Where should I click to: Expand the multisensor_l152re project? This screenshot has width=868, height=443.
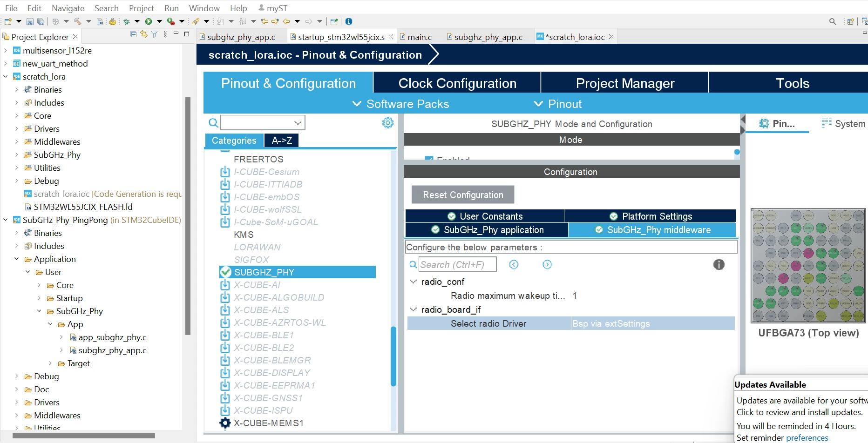click(x=6, y=50)
